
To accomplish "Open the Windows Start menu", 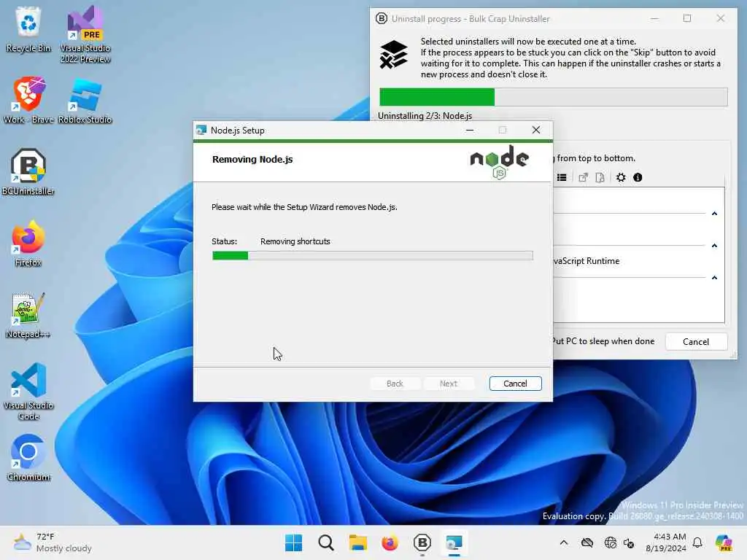I will (293, 542).
